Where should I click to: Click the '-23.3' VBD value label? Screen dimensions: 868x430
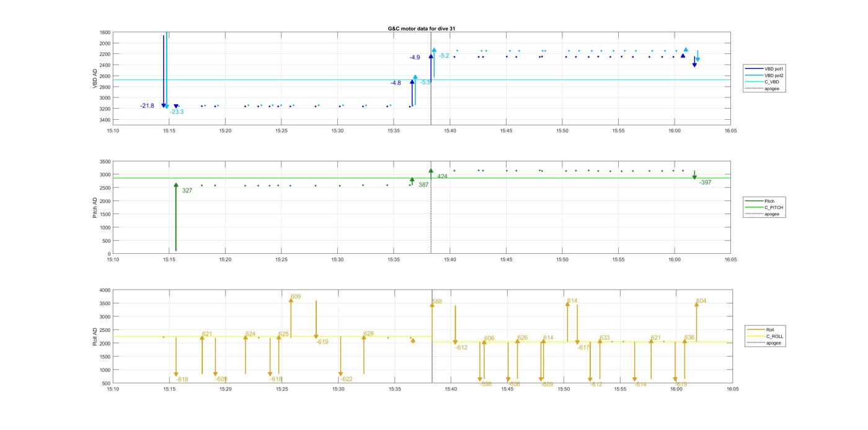[x=177, y=112]
